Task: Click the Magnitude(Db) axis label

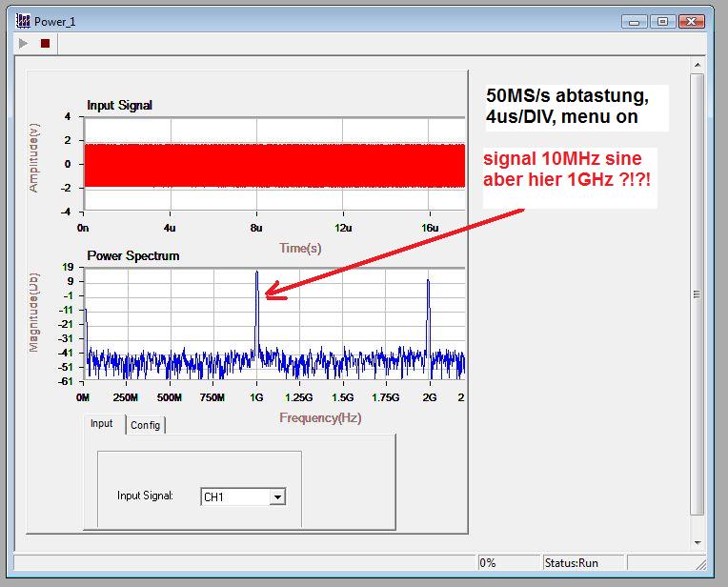Action: [x=34, y=313]
